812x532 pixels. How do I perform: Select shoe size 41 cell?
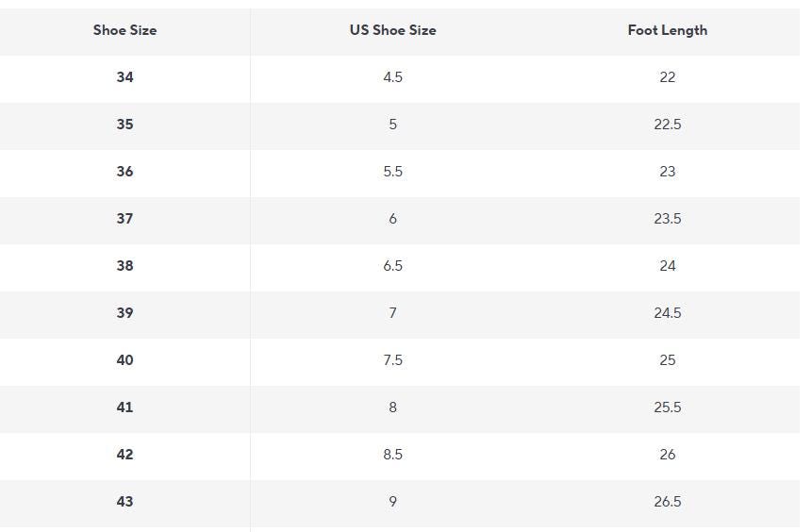click(x=124, y=407)
